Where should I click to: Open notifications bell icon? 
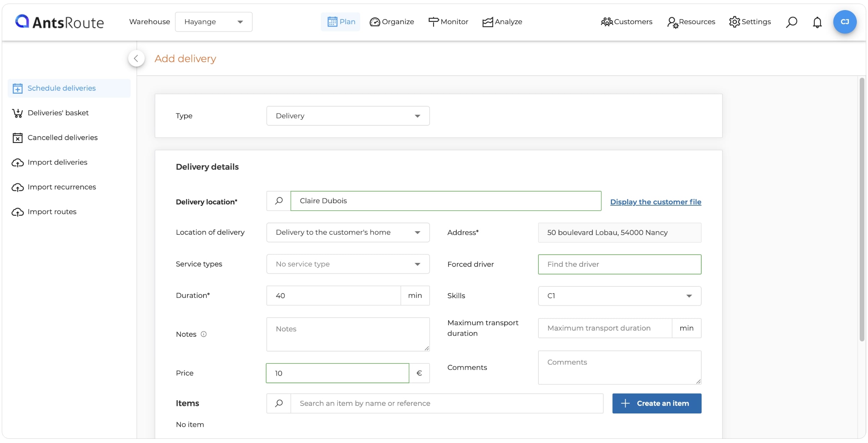coord(817,22)
